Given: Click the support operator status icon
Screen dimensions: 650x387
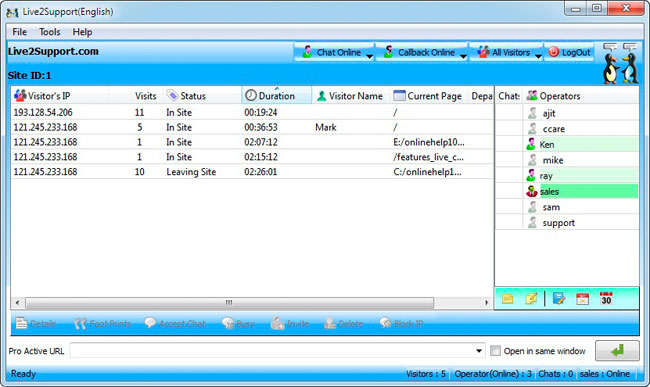Looking at the screenshot, I should click(532, 223).
